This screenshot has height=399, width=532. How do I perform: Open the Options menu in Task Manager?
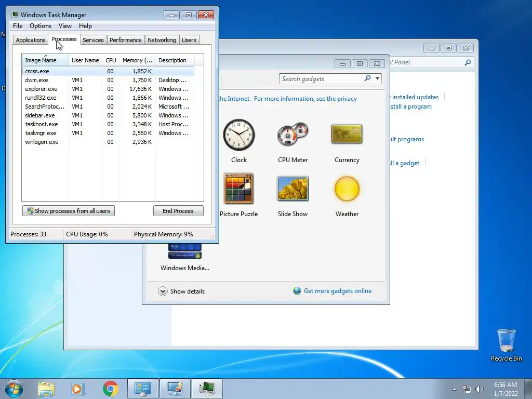[x=41, y=26]
